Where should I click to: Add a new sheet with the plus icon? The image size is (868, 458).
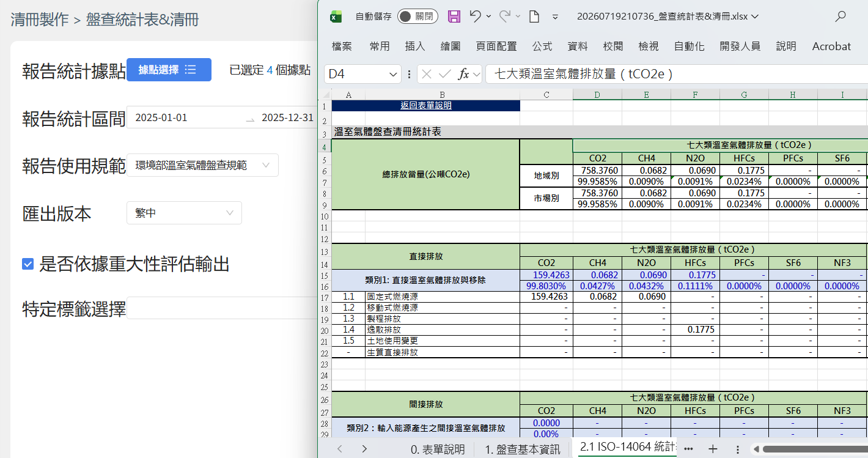coord(713,449)
